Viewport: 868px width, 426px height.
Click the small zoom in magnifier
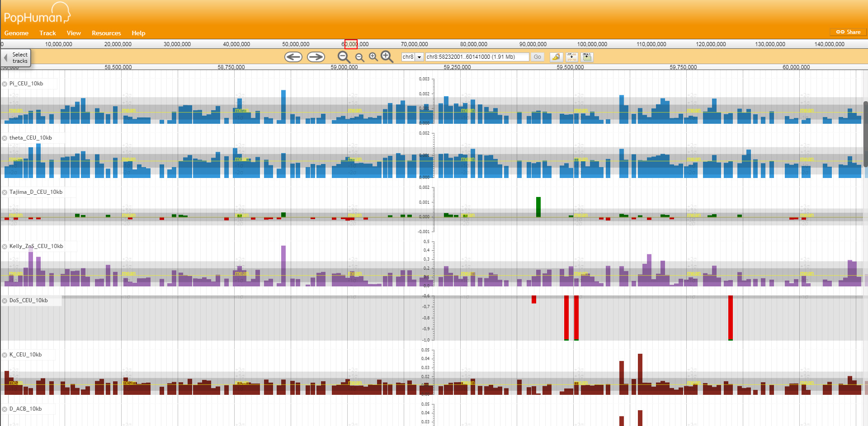click(373, 57)
